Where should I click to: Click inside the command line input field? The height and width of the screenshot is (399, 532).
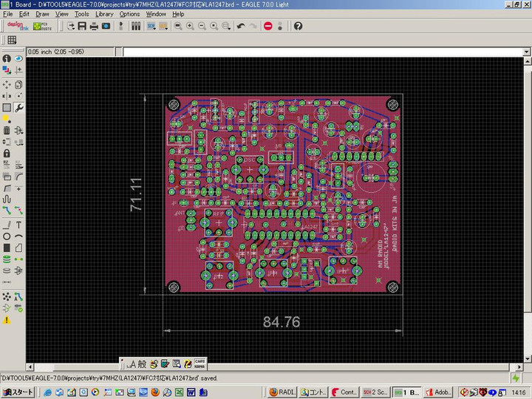pyautogui.click(x=318, y=52)
